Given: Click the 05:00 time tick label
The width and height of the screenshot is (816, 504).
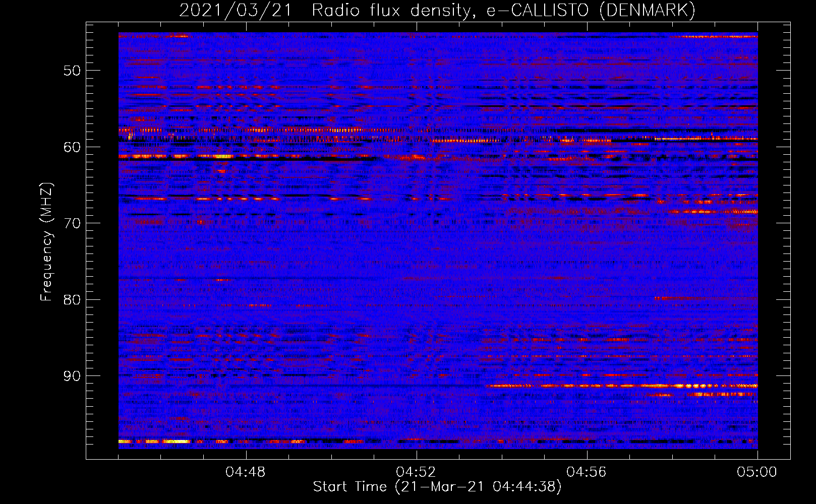Looking at the screenshot, I should (x=757, y=472).
